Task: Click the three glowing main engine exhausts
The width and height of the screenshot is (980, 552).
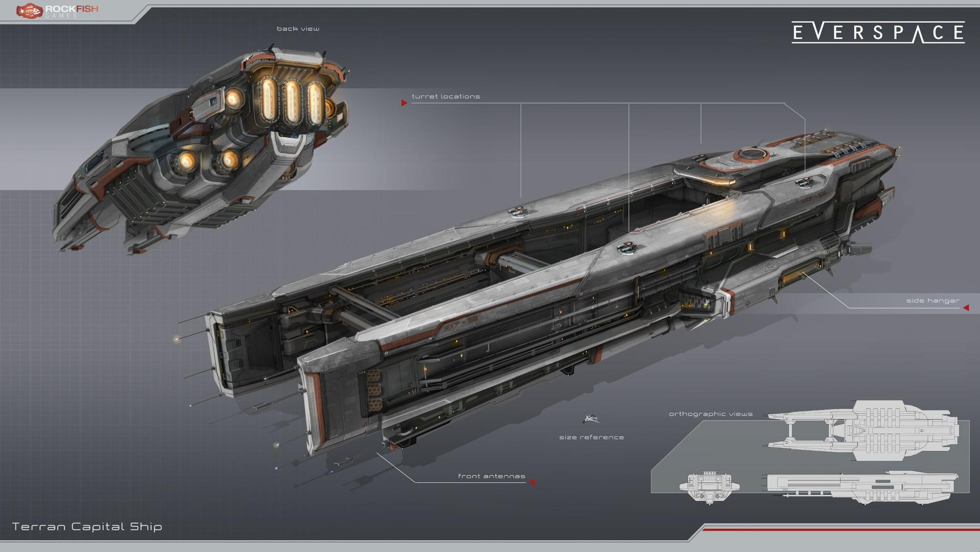Action: 291,101
